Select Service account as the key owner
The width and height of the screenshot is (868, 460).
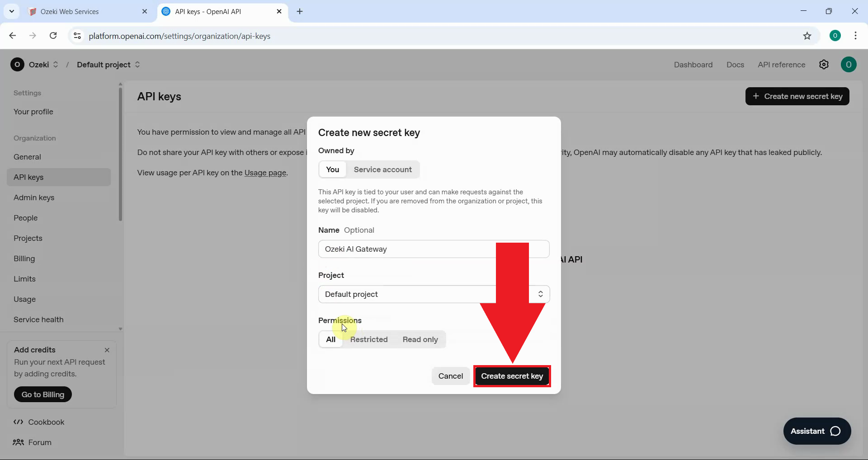coord(382,169)
